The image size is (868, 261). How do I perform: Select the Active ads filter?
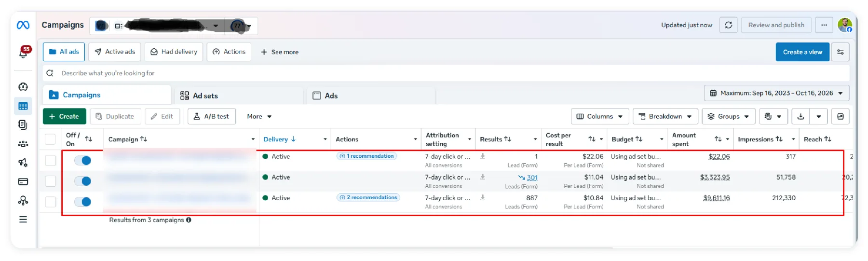point(115,52)
